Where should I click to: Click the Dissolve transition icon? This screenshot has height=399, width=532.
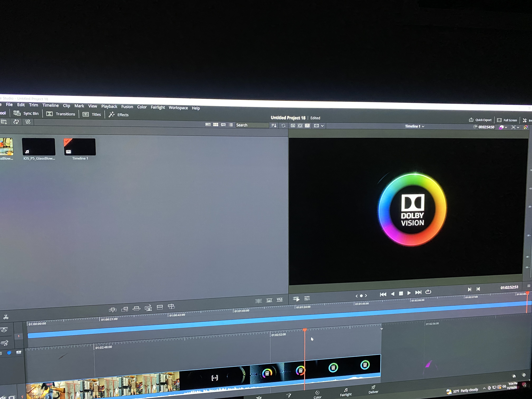(x=269, y=300)
